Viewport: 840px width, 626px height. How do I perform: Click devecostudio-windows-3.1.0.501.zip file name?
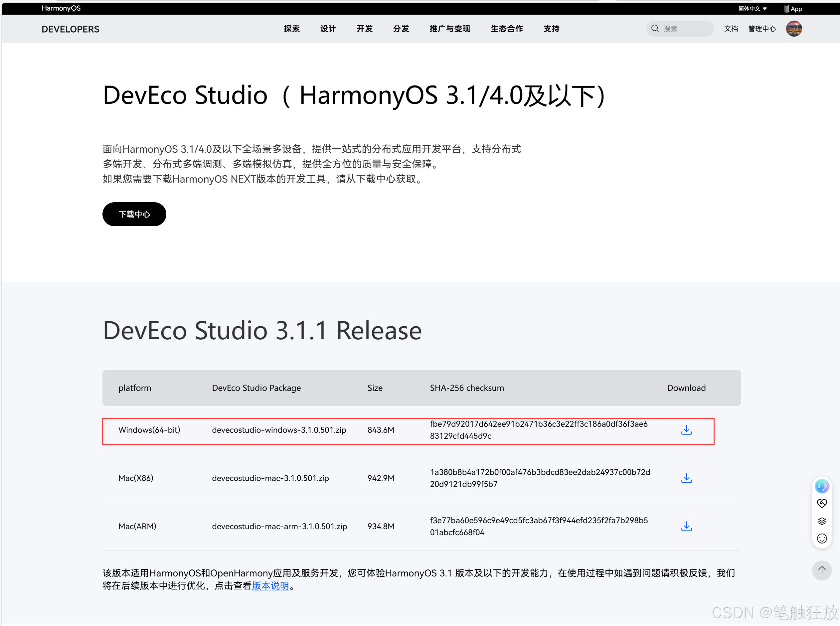(279, 430)
